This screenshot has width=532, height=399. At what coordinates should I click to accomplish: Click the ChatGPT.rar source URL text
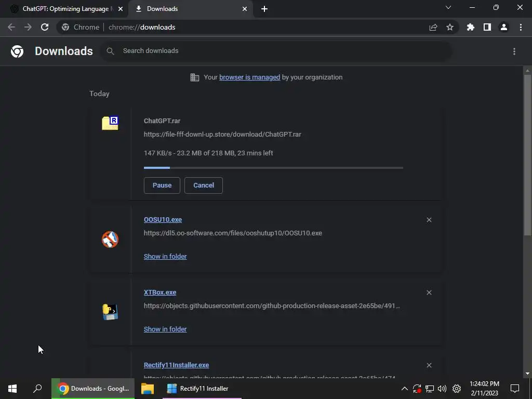[222, 135]
